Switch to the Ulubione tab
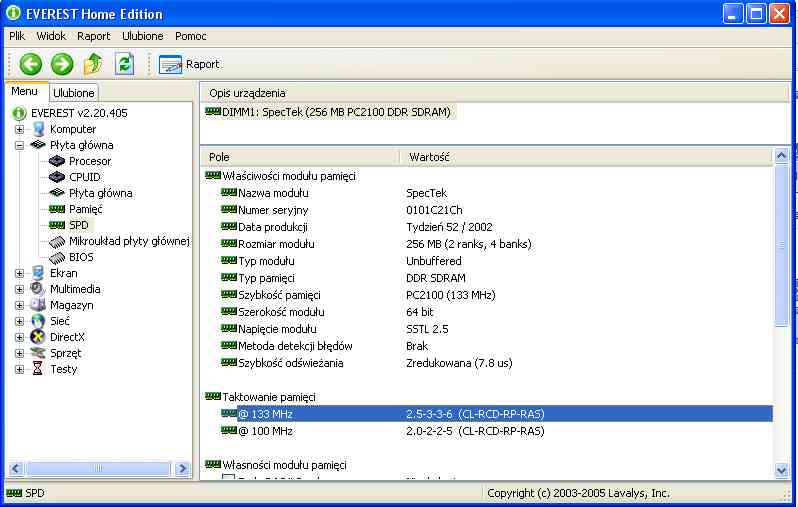This screenshot has height=507, width=798. click(x=74, y=93)
